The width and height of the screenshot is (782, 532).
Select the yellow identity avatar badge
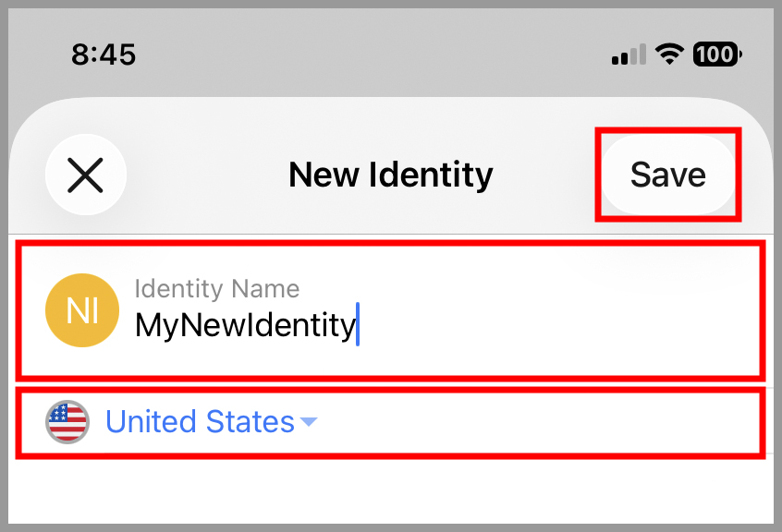coord(82,310)
